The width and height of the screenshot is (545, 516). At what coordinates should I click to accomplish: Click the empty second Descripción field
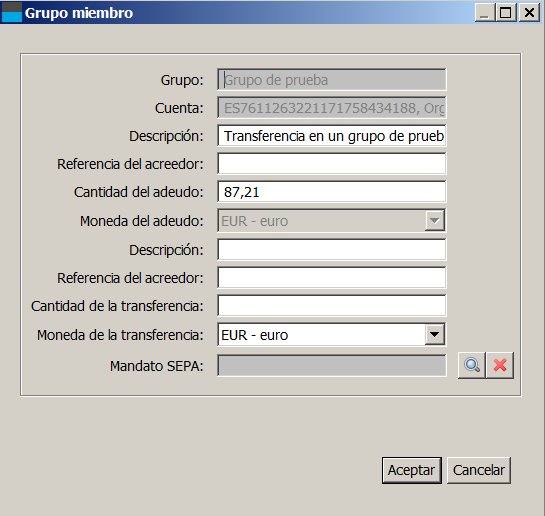pos(332,249)
